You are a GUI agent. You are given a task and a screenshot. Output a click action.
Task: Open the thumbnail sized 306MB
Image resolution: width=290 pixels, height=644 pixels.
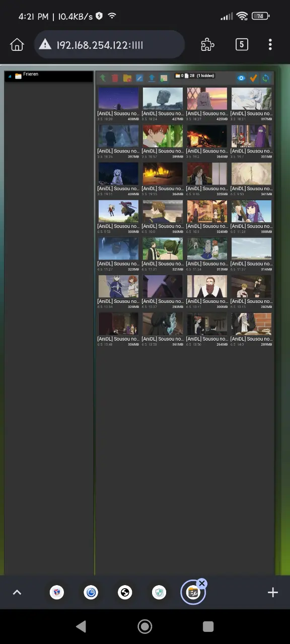[118, 324]
